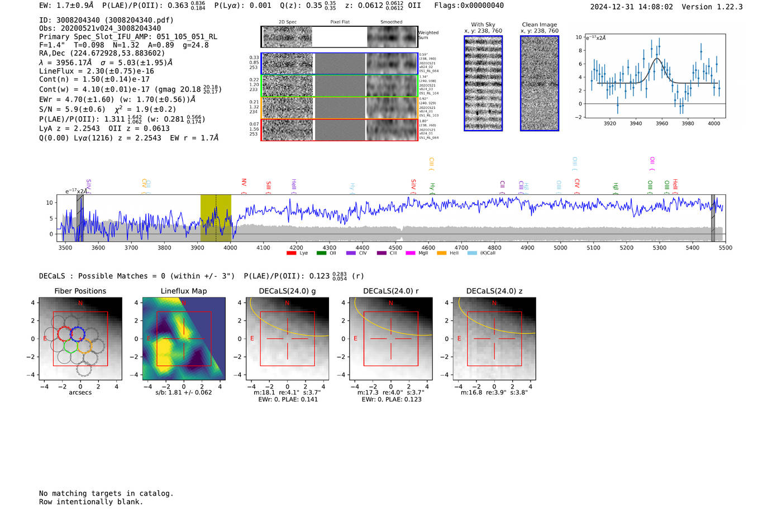Viewport: 782px width, 532px height.
Task: Click the Cont(n) = 1.50 value line
Action: (94, 79)
